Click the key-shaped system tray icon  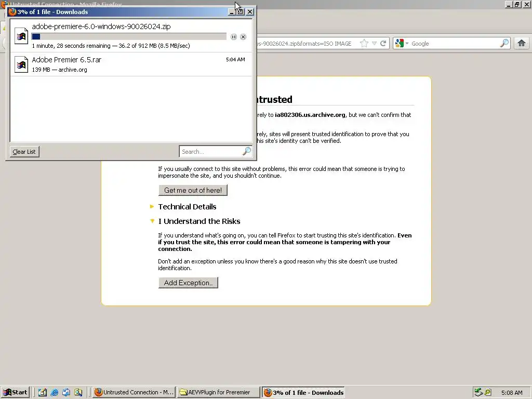coord(487,392)
